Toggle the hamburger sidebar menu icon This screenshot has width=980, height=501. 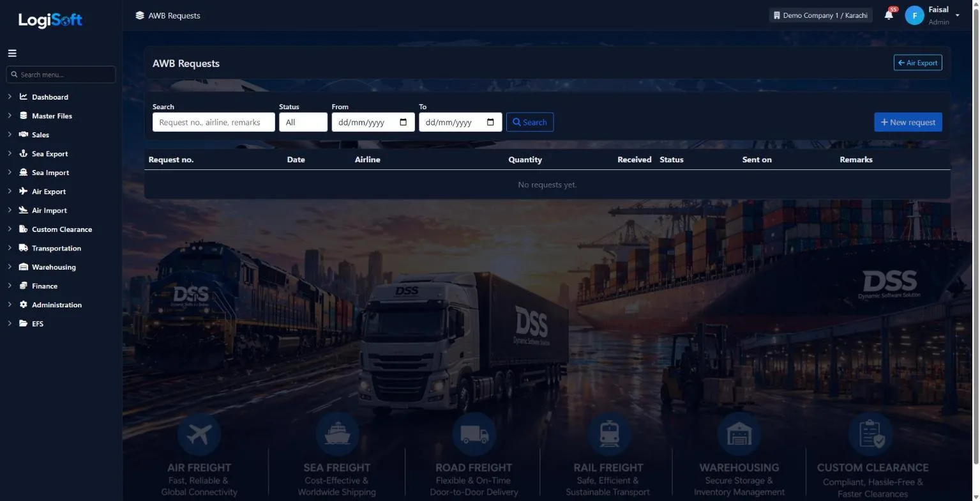pos(12,53)
